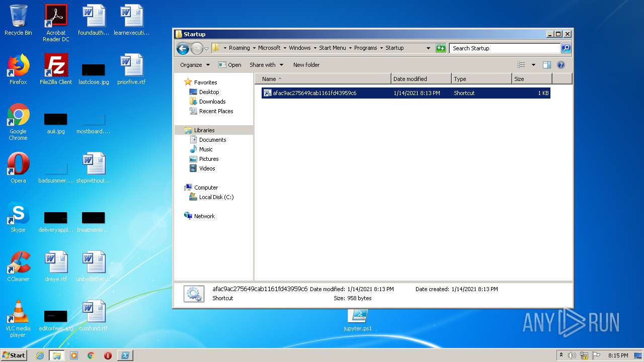
Task: Select Roaming in the breadcrumb path
Action: 239,48
